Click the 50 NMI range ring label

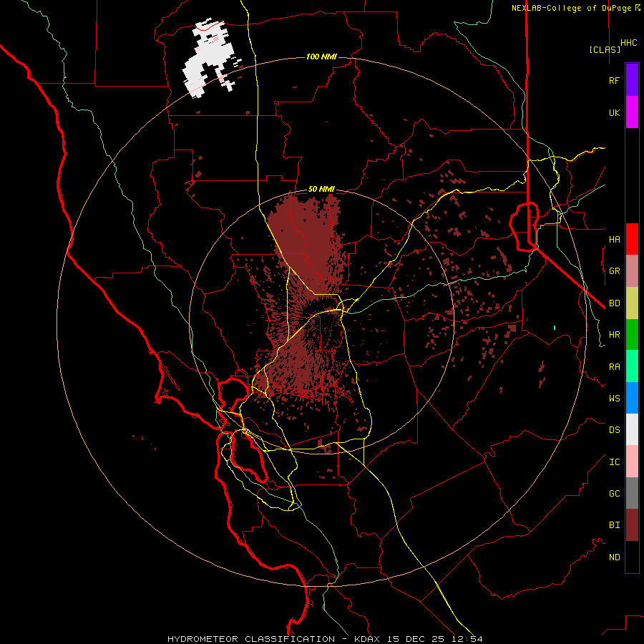[321, 190]
